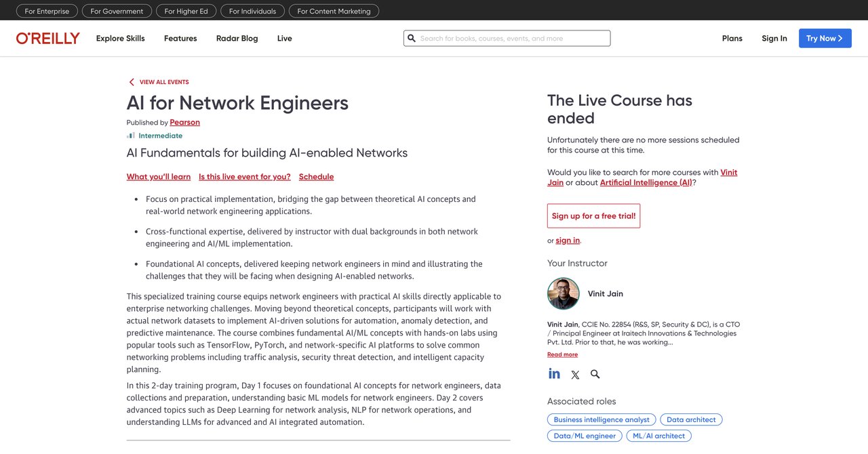Viewport: 868px width, 454px height.
Task: Open the Live menu item
Action: tap(285, 39)
